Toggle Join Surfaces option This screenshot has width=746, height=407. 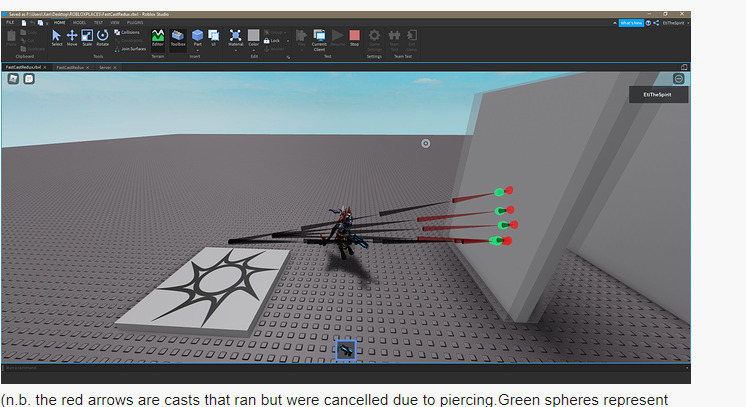tap(130, 49)
